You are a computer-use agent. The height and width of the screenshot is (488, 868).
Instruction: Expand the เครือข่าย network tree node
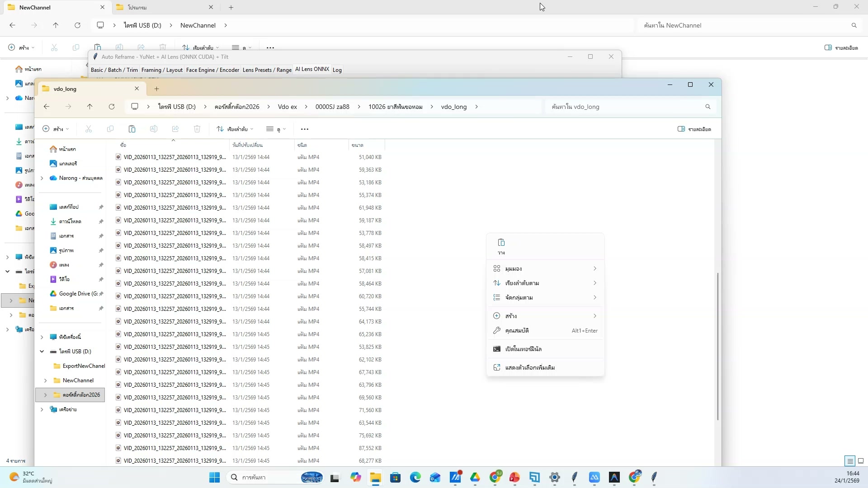[42, 409]
